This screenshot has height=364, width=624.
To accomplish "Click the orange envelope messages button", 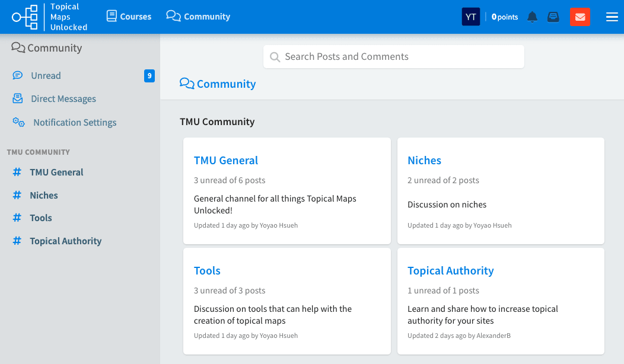I will (580, 17).
